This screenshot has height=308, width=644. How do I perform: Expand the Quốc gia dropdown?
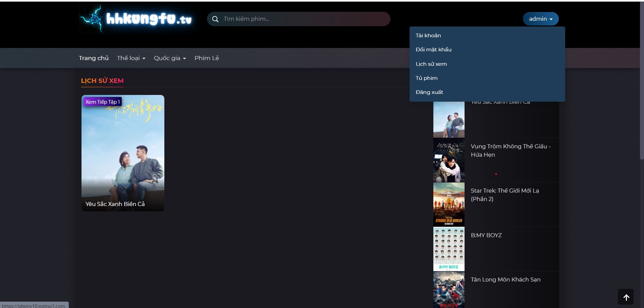(x=170, y=58)
